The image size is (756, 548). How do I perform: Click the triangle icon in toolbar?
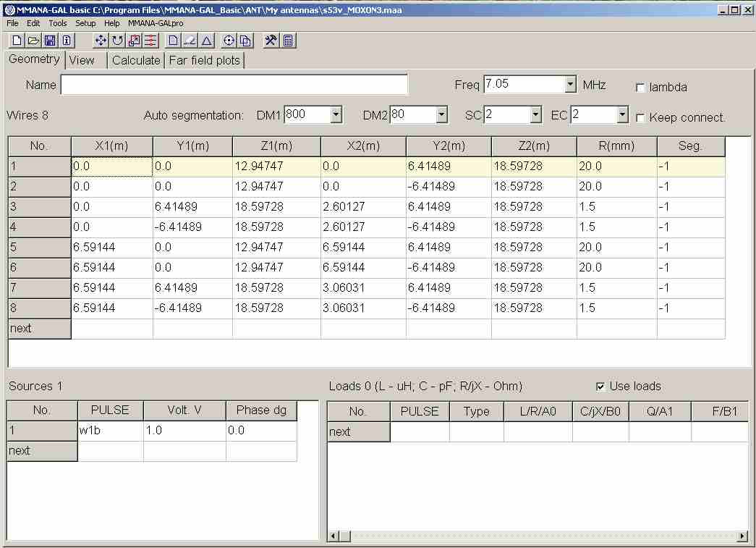click(x=207, y=41)
